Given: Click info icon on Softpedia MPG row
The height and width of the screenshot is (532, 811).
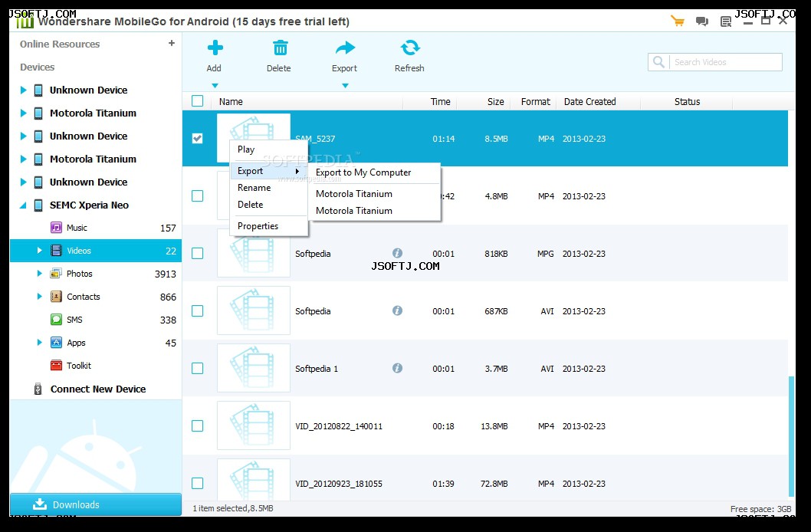Looking at the screenshot, I should pos(397,253).
